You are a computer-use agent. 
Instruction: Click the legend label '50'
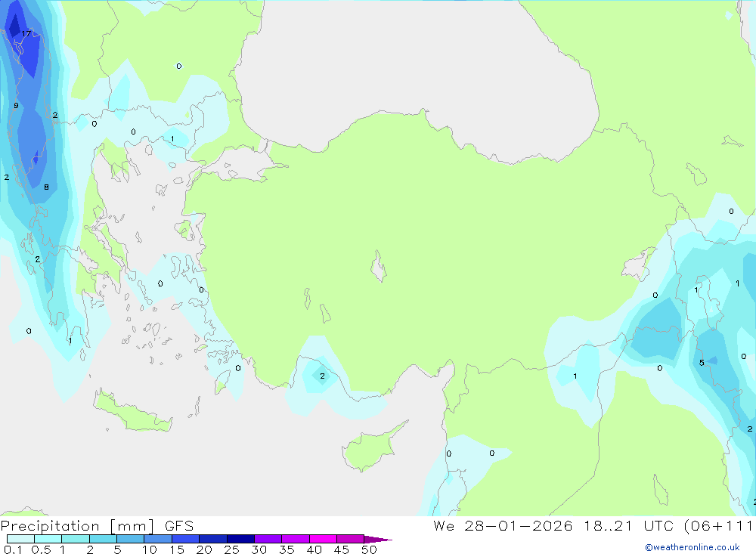point(369,549)
